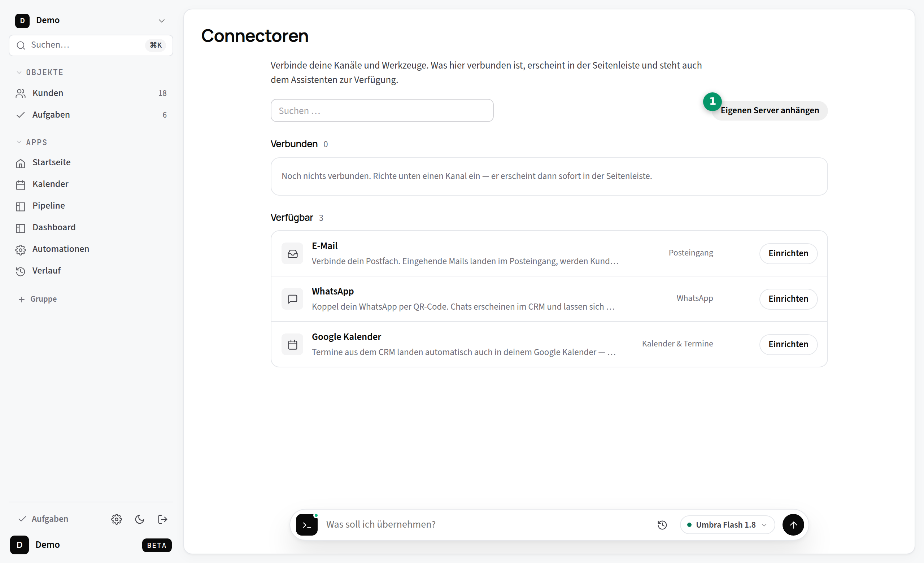Click Einrichten for WhatsApp
924x563 pixels.
[x=788, y=299]
